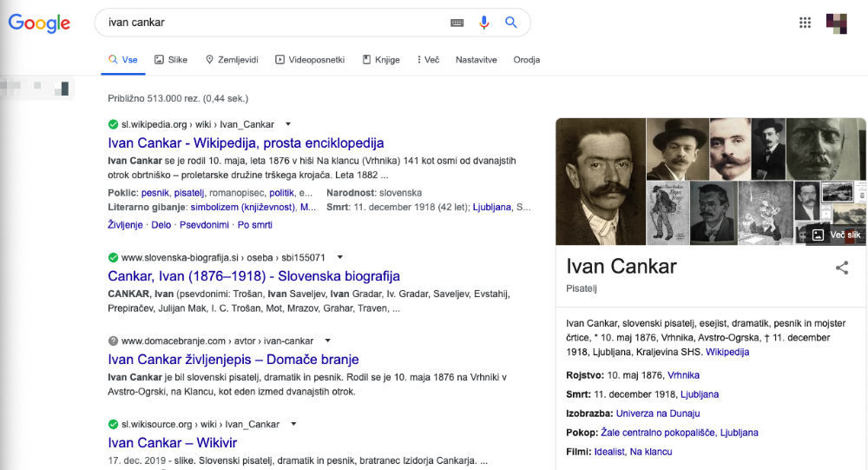Screen dimensions: 868x470
Task: Open the Več more menu
Action: [428, 60]
